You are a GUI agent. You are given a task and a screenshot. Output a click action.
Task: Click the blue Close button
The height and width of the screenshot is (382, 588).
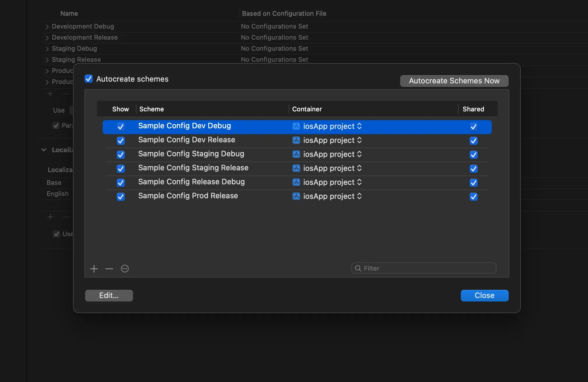click(484, 295)
